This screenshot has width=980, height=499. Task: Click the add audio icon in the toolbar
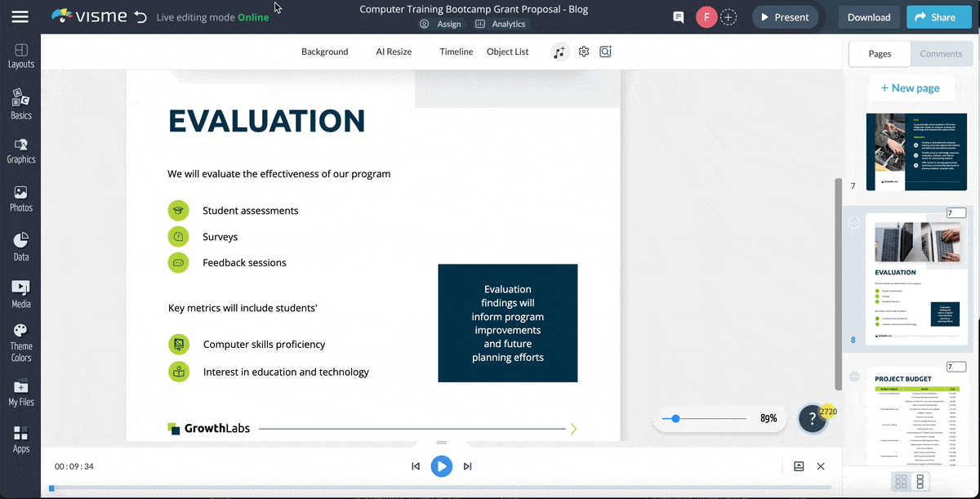[x=559, y=51]
